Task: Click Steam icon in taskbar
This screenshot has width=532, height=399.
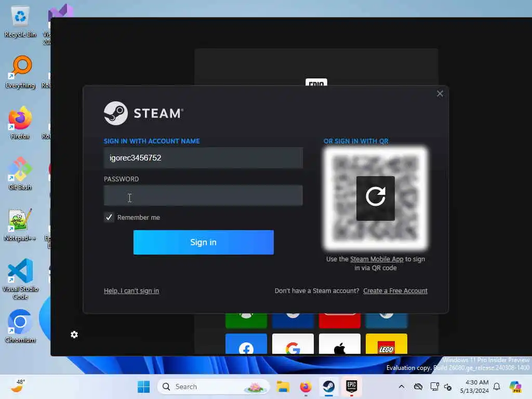Action: 328,387
